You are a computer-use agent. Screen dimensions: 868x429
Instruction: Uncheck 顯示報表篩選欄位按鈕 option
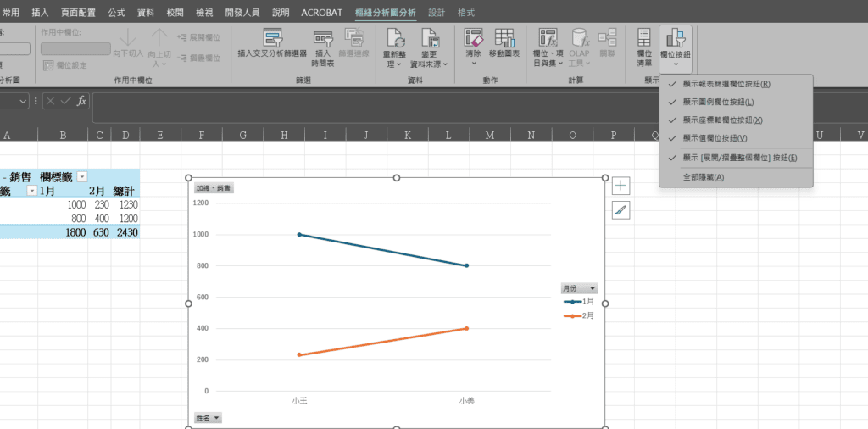pos(726,84)
